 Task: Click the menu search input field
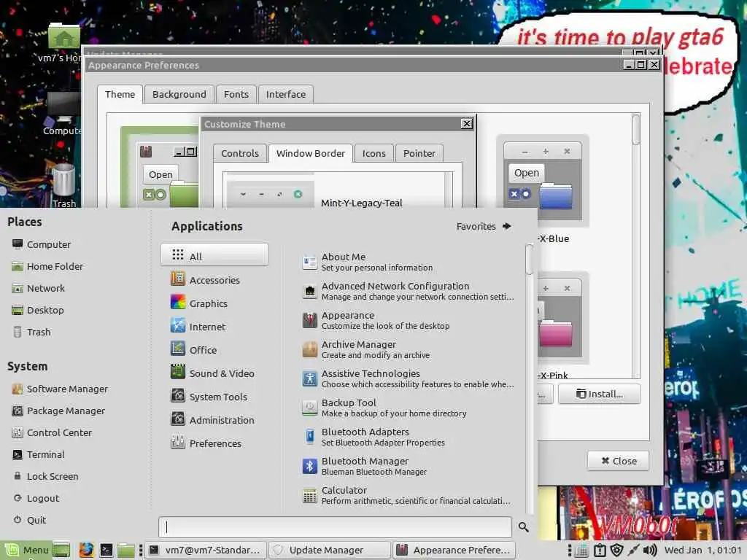pos(335,526)
